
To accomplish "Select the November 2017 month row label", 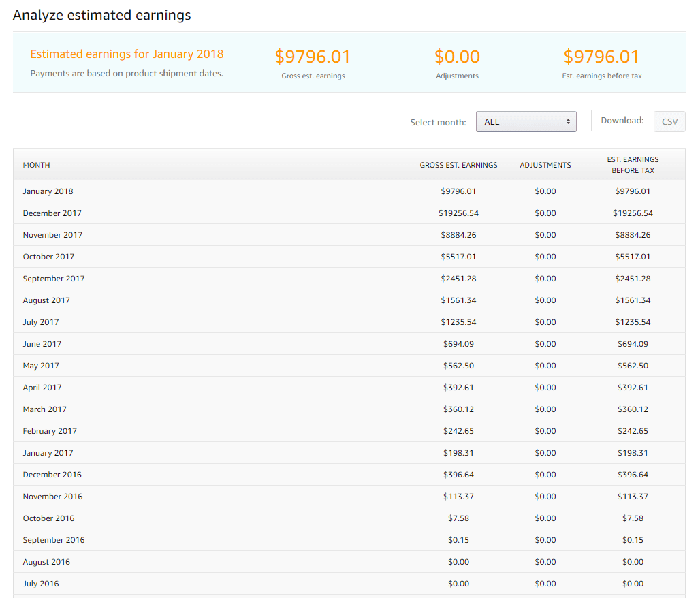I will coord(52,235).
